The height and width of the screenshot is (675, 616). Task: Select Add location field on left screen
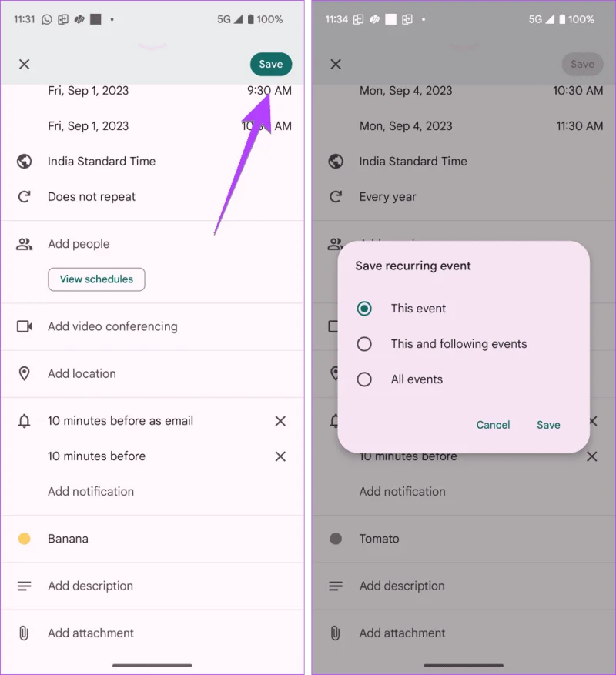[82, 373]
